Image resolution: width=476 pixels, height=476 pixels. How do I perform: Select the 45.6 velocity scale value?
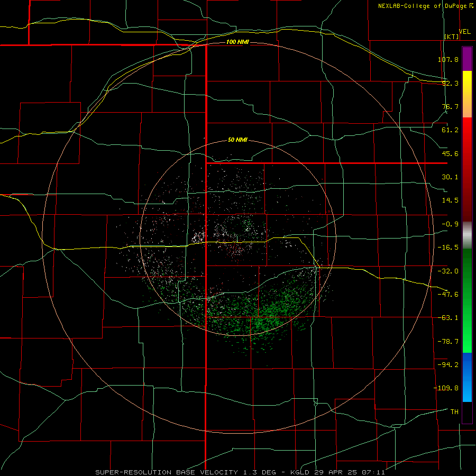(450, 153)
